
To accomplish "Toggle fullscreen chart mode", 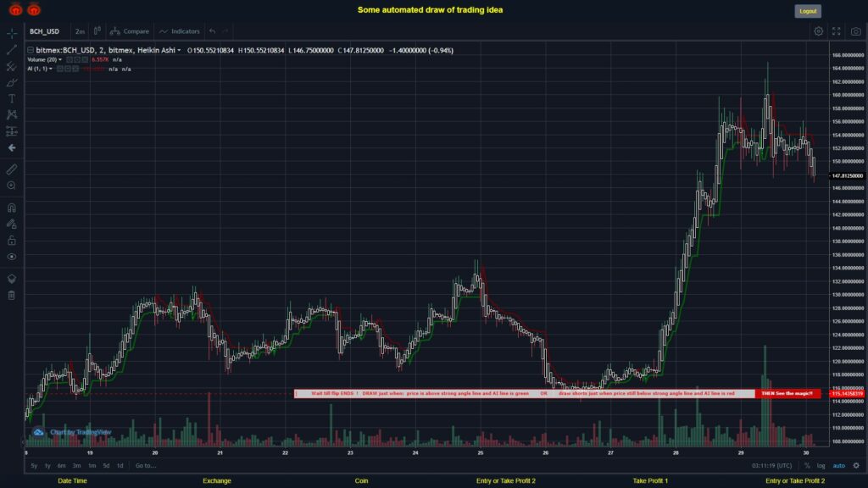I will 837,31.
